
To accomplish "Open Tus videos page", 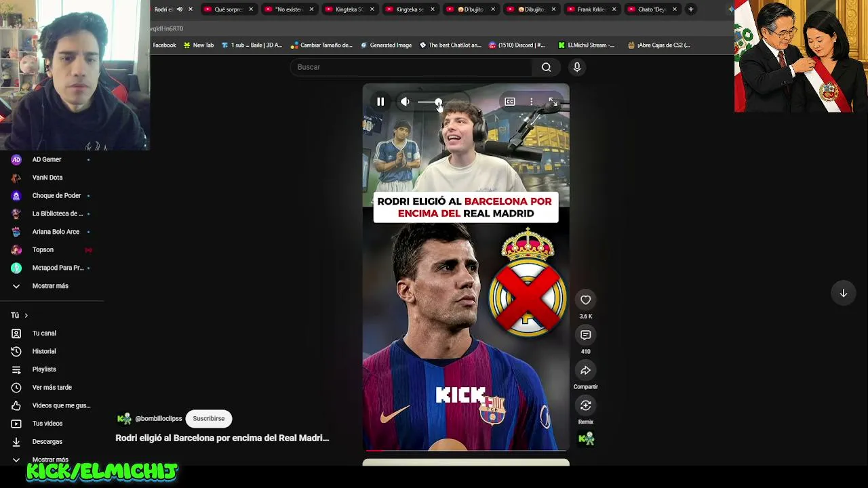I will pyautogui.click(x=47, y=424).
